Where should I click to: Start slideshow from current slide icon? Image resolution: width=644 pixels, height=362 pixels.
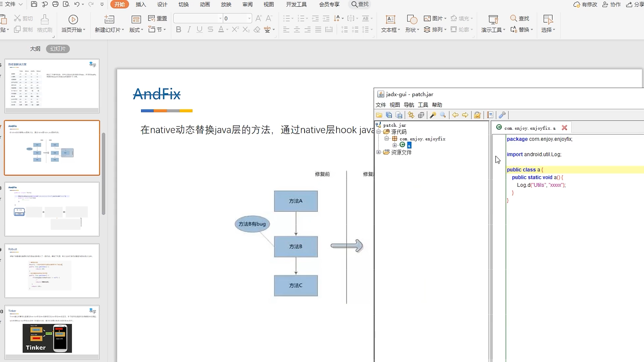pos(73,19)
